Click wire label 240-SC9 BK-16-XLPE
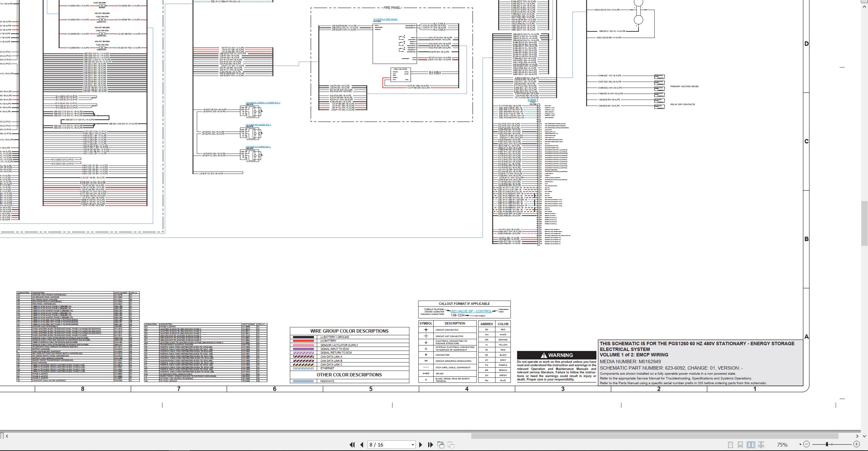 [x=609, y=106]
